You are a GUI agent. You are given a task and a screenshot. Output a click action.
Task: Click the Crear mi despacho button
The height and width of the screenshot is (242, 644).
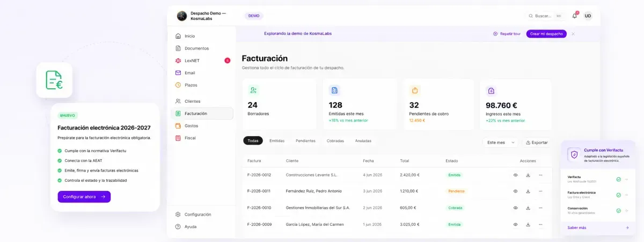[546, 33]
